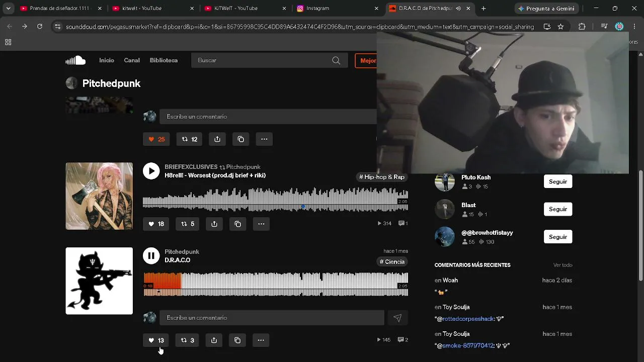Like the H8rell! - Worsest track
This screenshot has width=644, height=362.
(156, 224)
